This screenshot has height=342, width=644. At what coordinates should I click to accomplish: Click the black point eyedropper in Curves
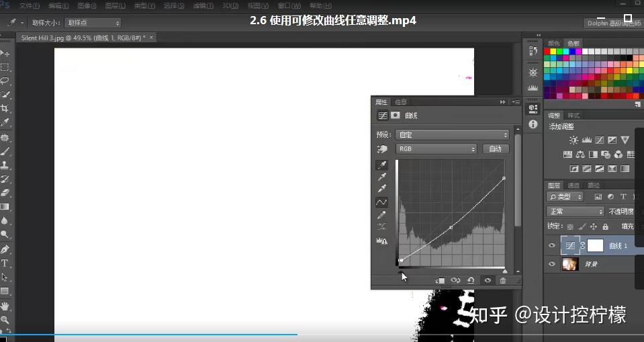(382, 165)
